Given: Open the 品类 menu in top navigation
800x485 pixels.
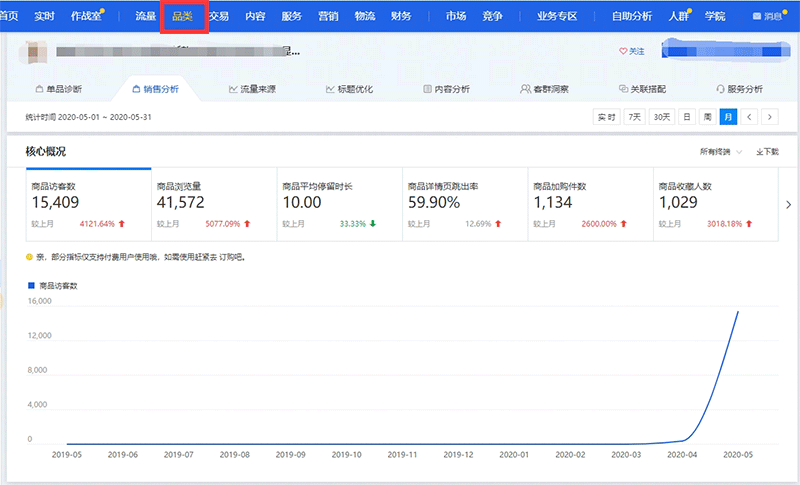Looking at the screenshot, I should click(x=183, y=16).
